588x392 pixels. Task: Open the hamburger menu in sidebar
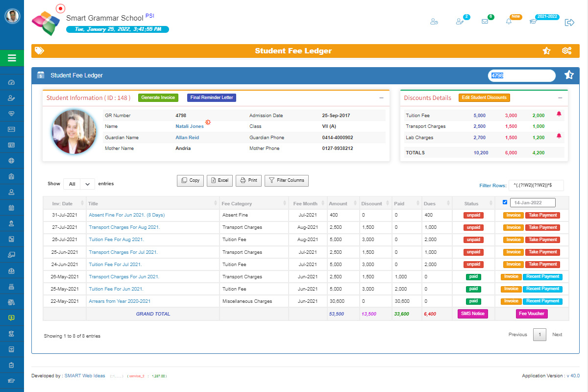12,58
